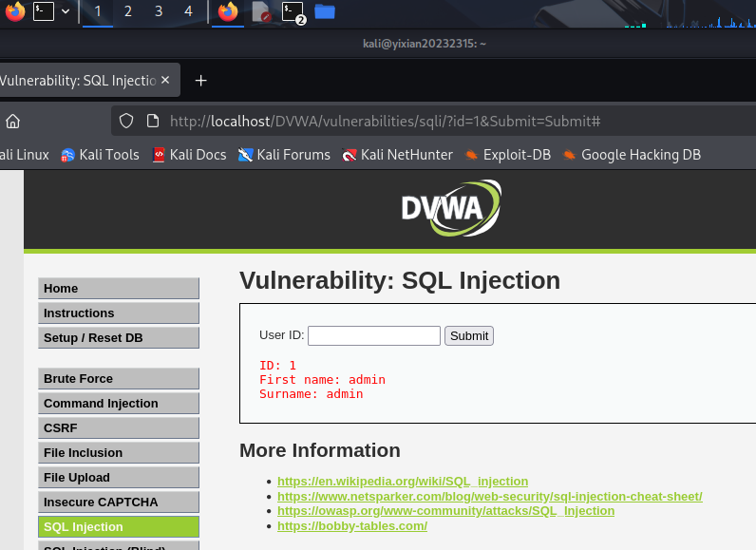Click the kali@yixian20232315 window title
The width and height of the screenshot is (756, 550).
click(x=425, y=44)
